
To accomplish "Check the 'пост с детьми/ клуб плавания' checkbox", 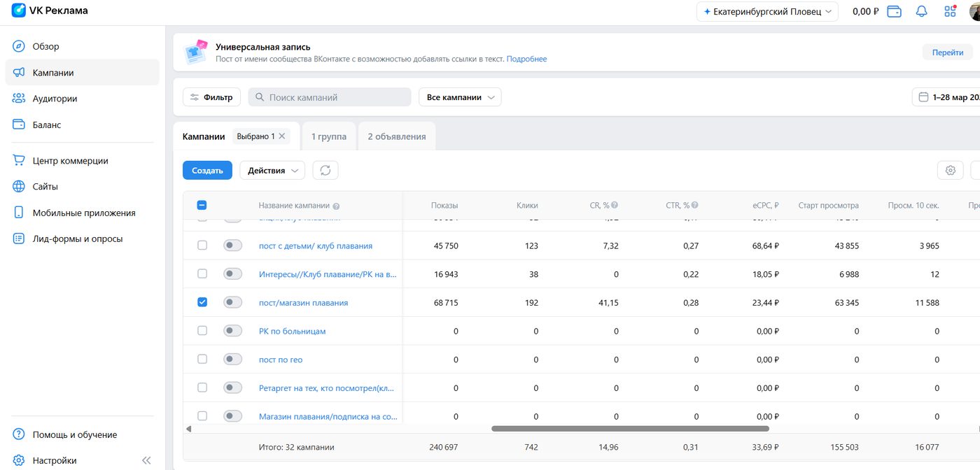I will (x=202, y=245).
